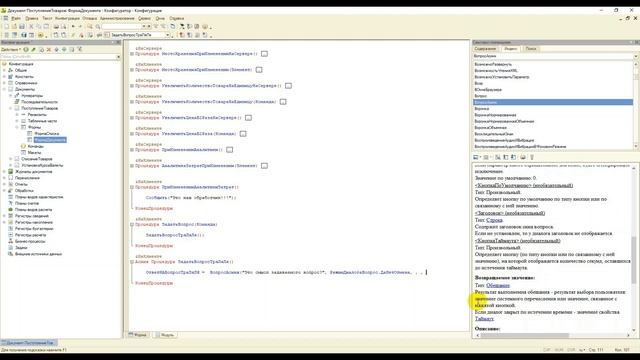Expand the Общие tree node
This screenshot has width=640, height=360.
(x=4, y=70)
